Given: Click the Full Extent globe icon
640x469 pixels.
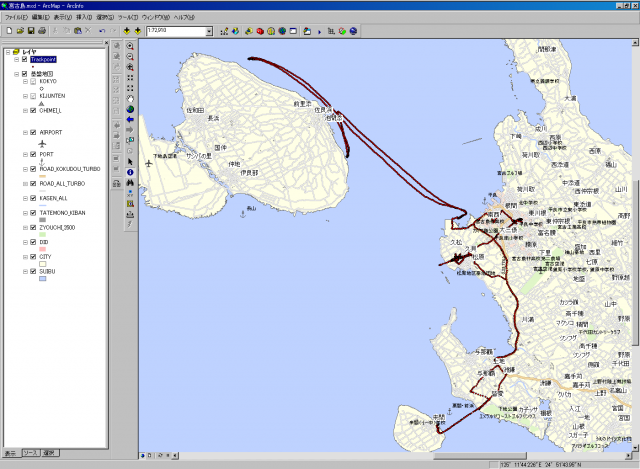Looking at the screenshot, I should [130, 109].
